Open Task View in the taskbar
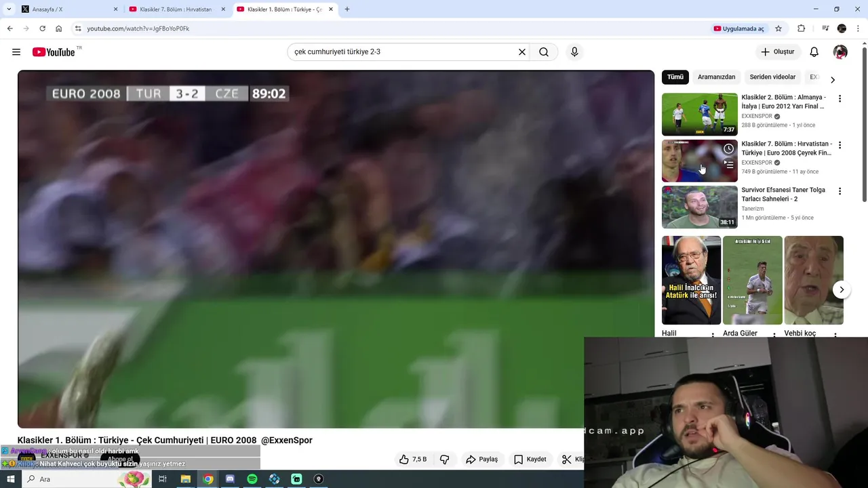 click(163, 479)
